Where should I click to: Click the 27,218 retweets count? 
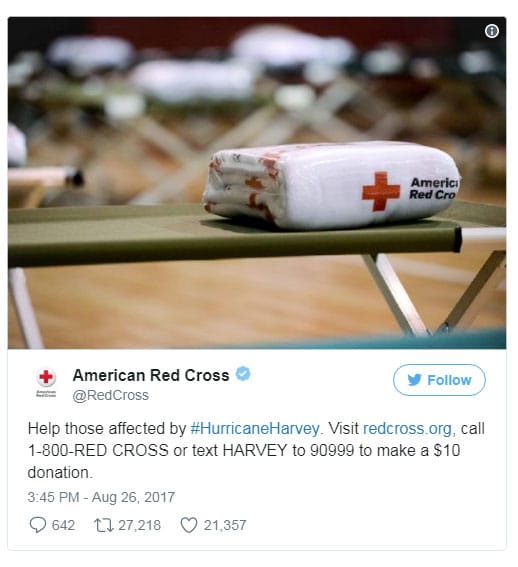[140, 525]
